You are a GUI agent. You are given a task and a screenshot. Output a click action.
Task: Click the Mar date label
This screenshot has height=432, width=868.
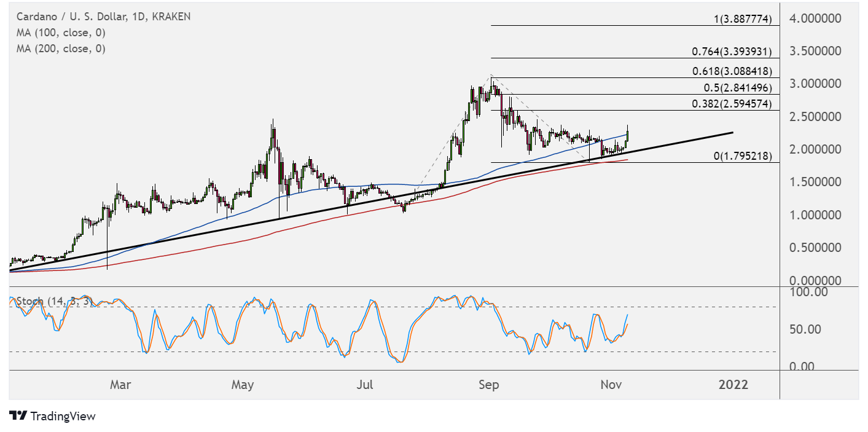(120, 385)
